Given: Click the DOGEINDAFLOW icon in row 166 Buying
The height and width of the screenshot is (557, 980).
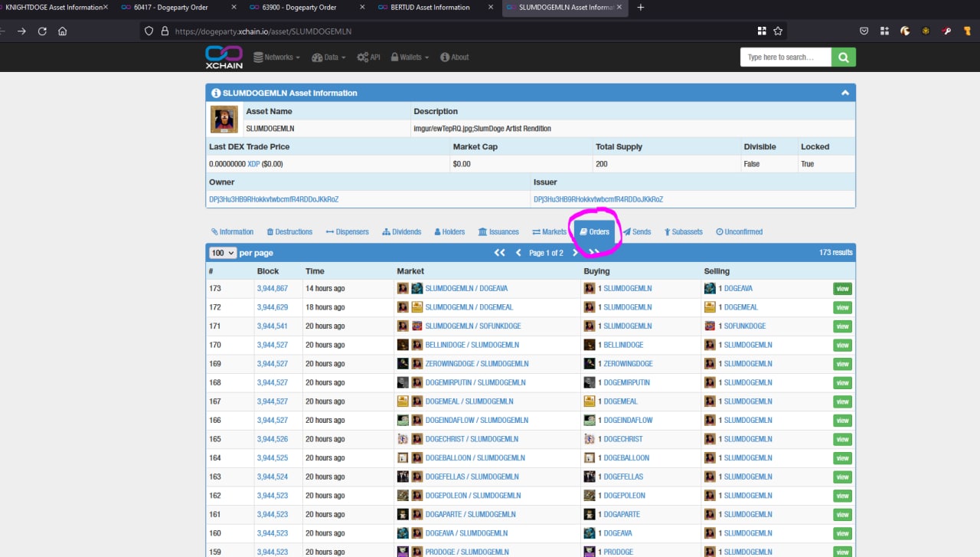Looking at the screenshot, I should (x=590, y=420).
